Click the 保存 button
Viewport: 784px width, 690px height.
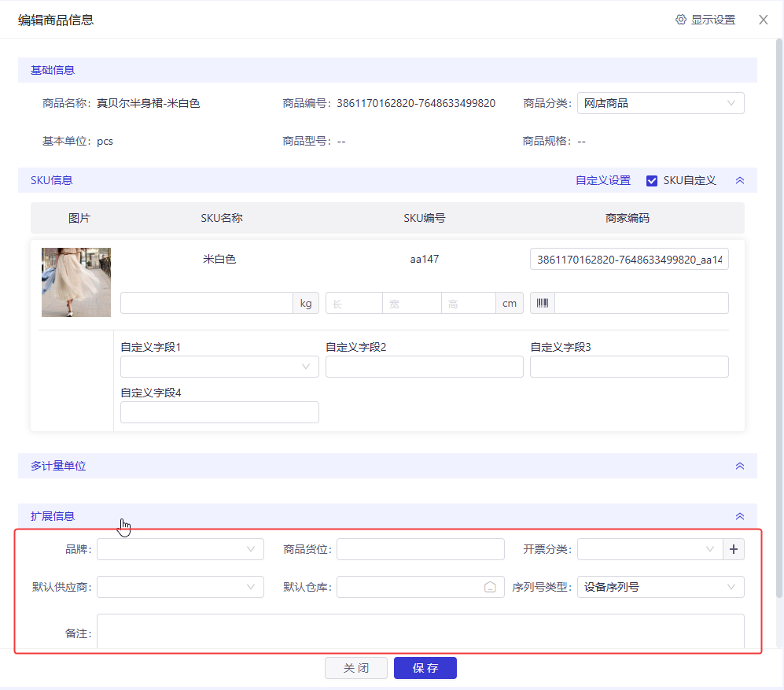(x=425, y=668)
